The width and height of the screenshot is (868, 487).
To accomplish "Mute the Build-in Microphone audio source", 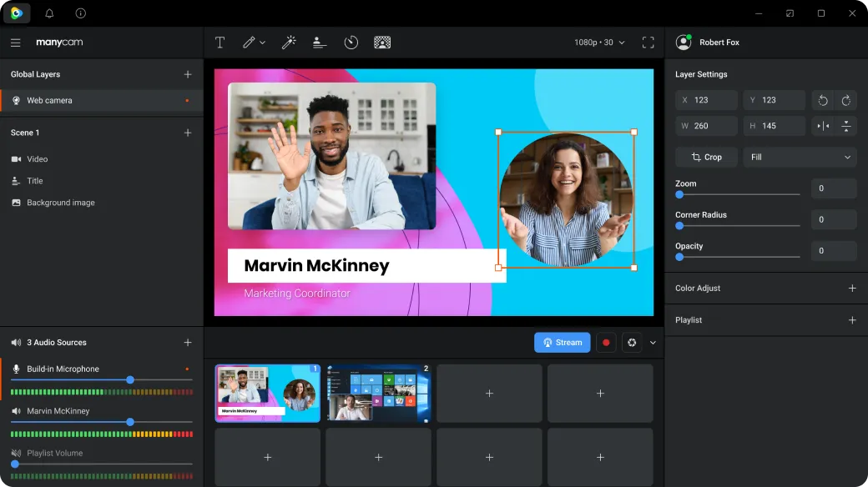I will (15, 368).
